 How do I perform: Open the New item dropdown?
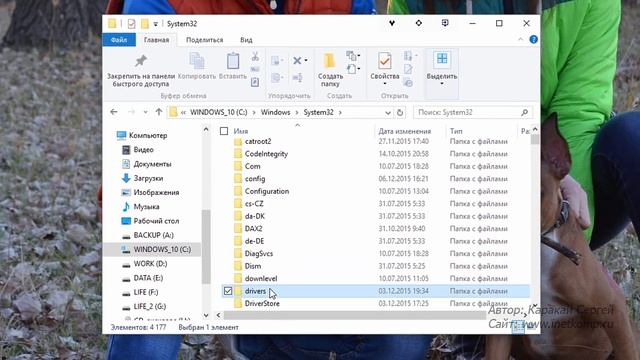353,55
